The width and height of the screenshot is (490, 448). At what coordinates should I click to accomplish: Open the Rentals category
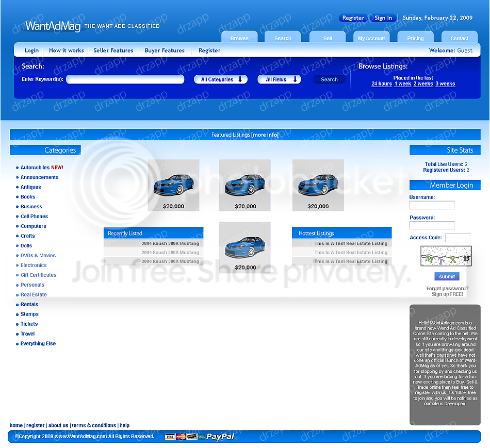point(29,304)
